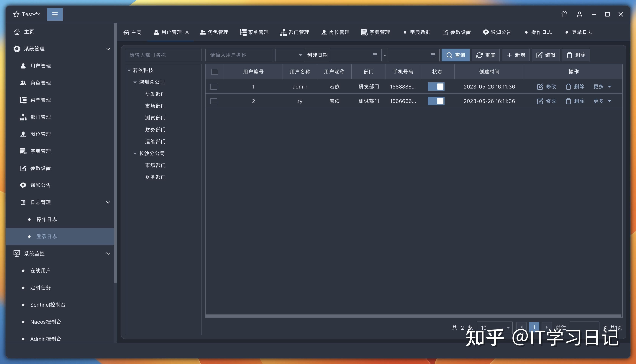The image size is (636, 364).
Task: Click the 查询 search button
Action: point(455,55)
